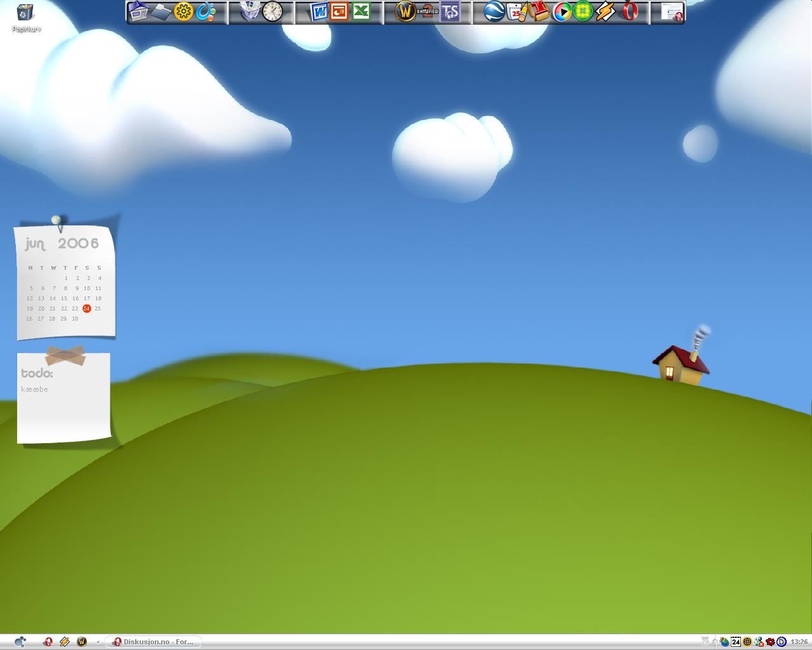Launch the blue swirl icon in dock
812x650 pixels.
(x=206, y=11)
